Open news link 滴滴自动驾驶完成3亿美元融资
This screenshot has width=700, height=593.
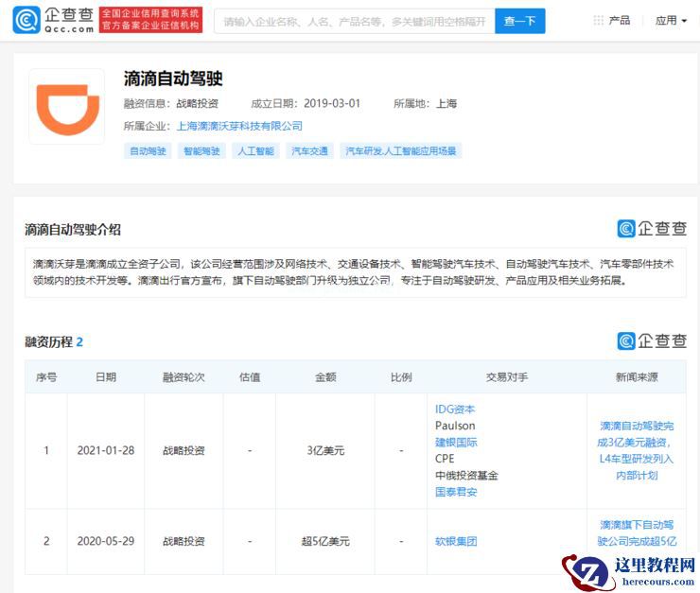[637, 450]
